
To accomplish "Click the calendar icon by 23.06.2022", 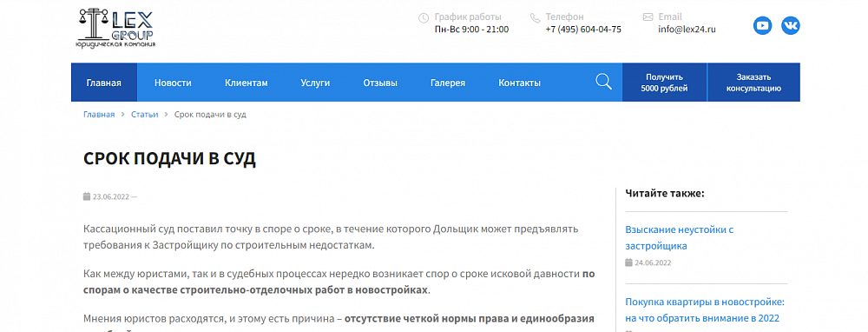I will pos(86,196).
